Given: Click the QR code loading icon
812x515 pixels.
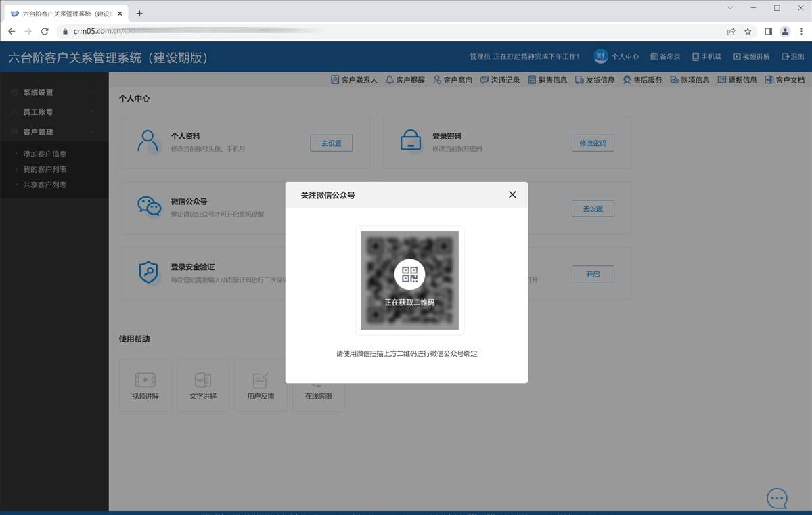Looking at the screenshot, I should (x=409, y=274).
